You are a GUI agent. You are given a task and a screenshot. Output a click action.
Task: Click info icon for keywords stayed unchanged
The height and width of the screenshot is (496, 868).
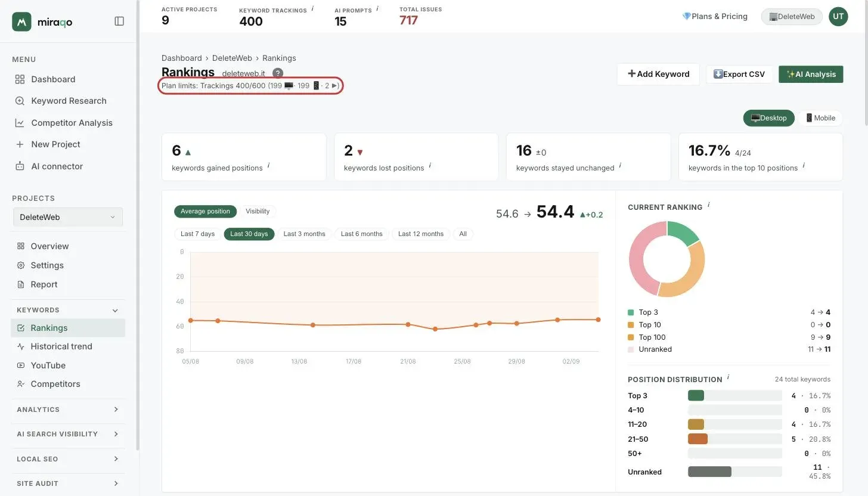pos(620,165)
